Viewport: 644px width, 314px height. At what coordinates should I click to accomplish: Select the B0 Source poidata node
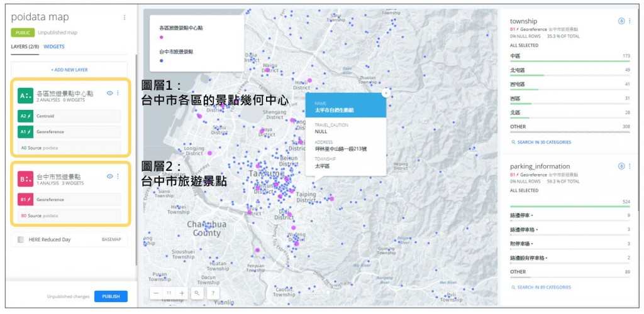[69, 215]
